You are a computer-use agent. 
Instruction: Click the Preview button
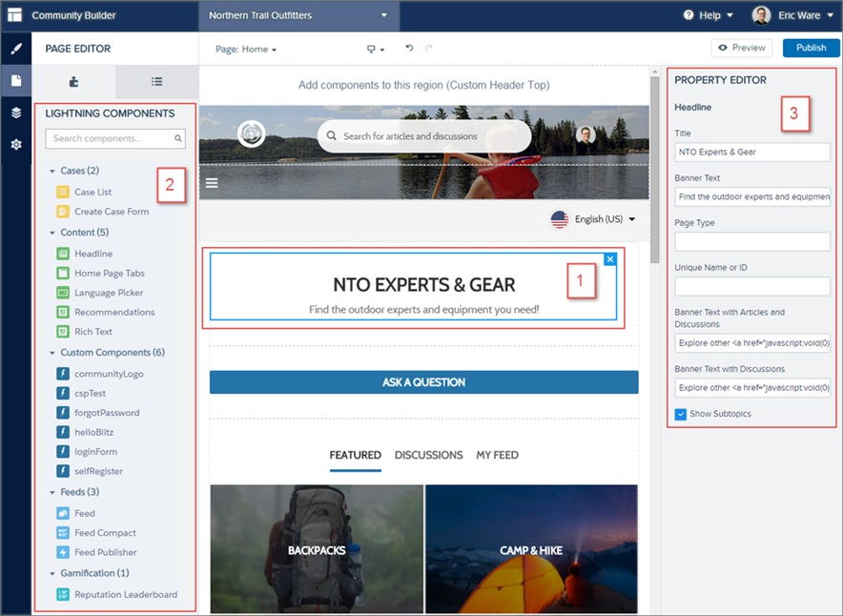point(741,48)
